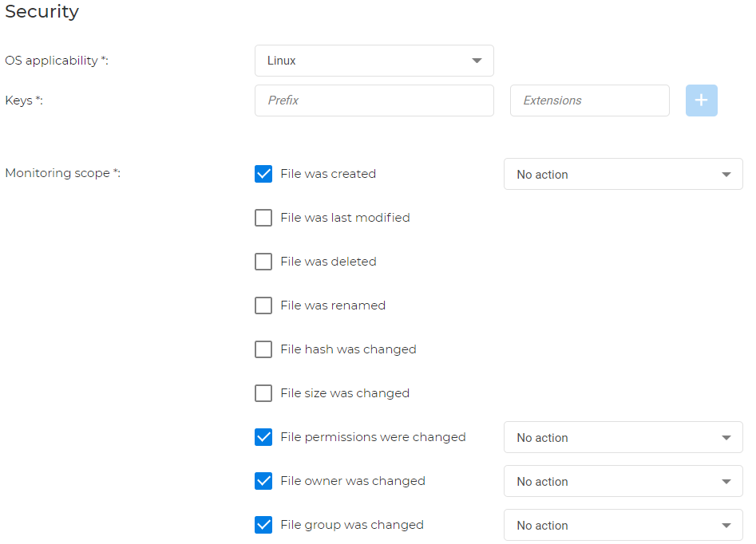Enable File was last modified monitoring
The width and height of the screenshot is (756, 544).
[x=263, y=218]
